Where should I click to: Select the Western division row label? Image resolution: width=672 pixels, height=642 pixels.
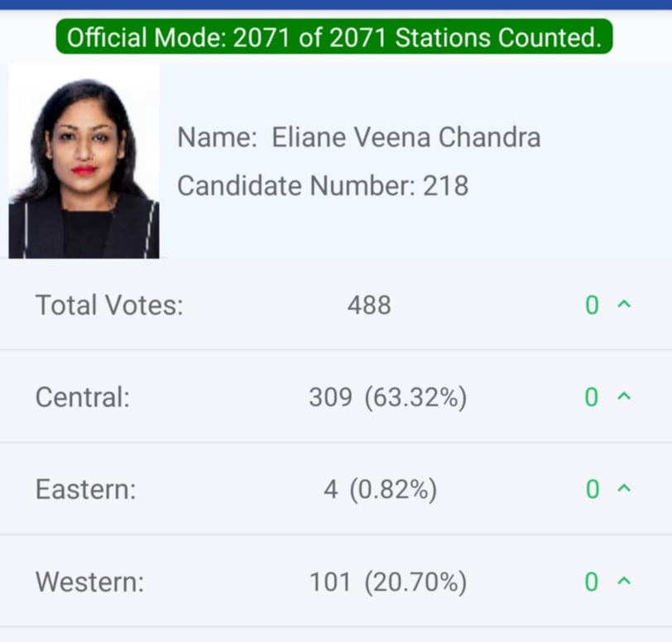coord(90,582)
